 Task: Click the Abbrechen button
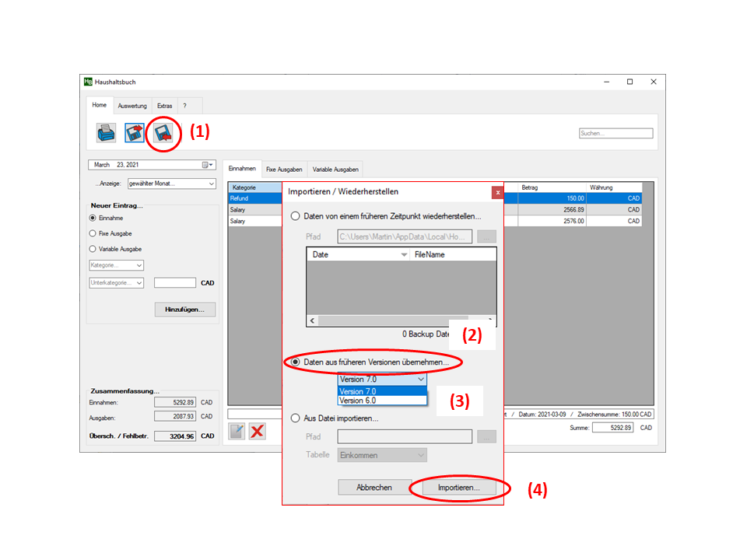point(374,488)
